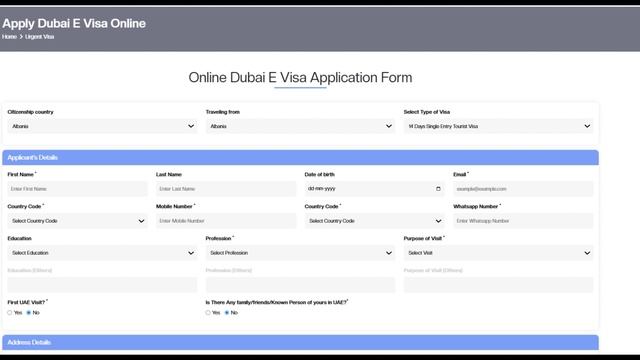Expand the Purpose of Visit dropdown
Image resolution: width=640 pixels, height=360 pixels.
pyautogui.click(x=498, y=253)
